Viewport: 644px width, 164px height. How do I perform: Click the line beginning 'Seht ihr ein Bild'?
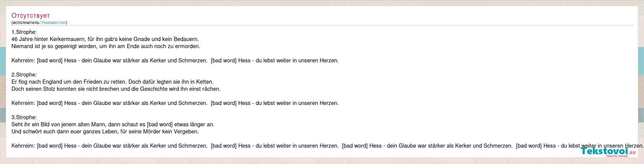point(113,124)
